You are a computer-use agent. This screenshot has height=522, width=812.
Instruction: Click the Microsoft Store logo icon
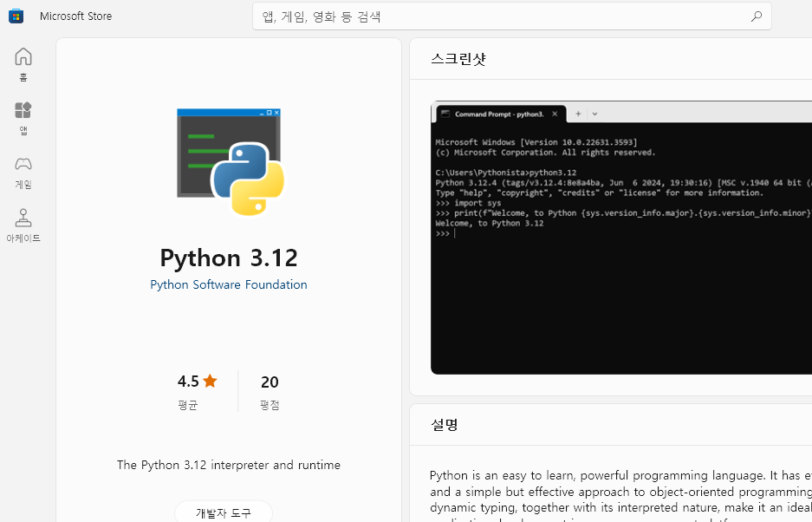(16, 16)
